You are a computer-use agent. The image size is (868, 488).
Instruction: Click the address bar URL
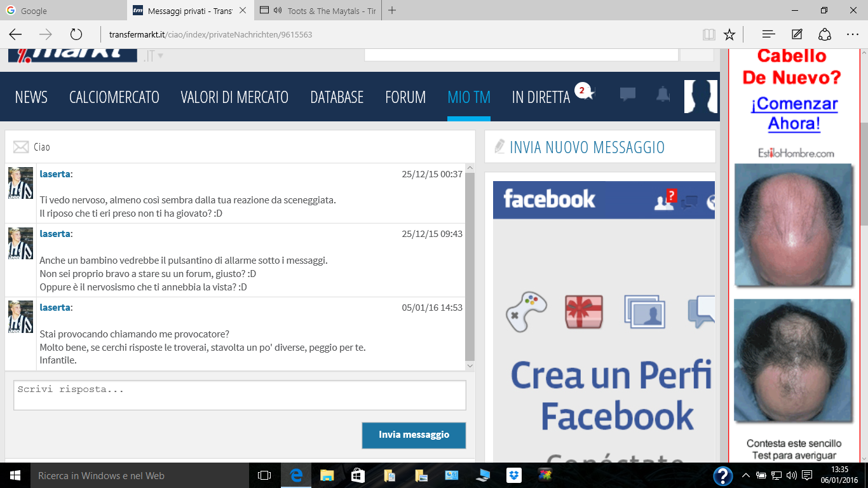pyautogui.click(x=210, y=34)
